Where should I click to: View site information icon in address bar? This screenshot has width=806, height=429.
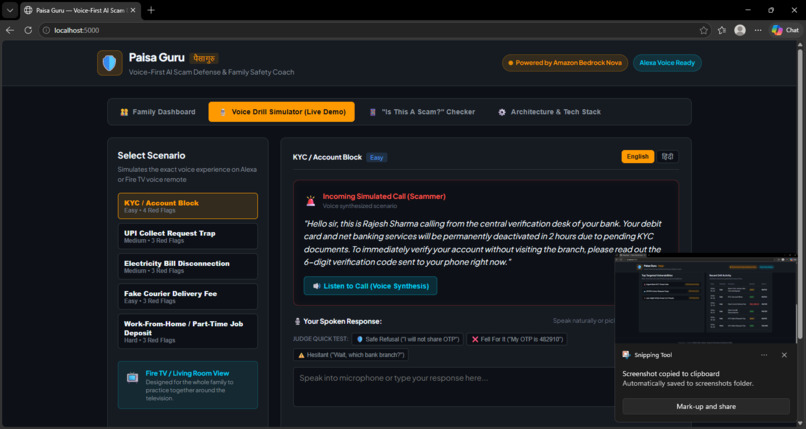pos(46,30)
